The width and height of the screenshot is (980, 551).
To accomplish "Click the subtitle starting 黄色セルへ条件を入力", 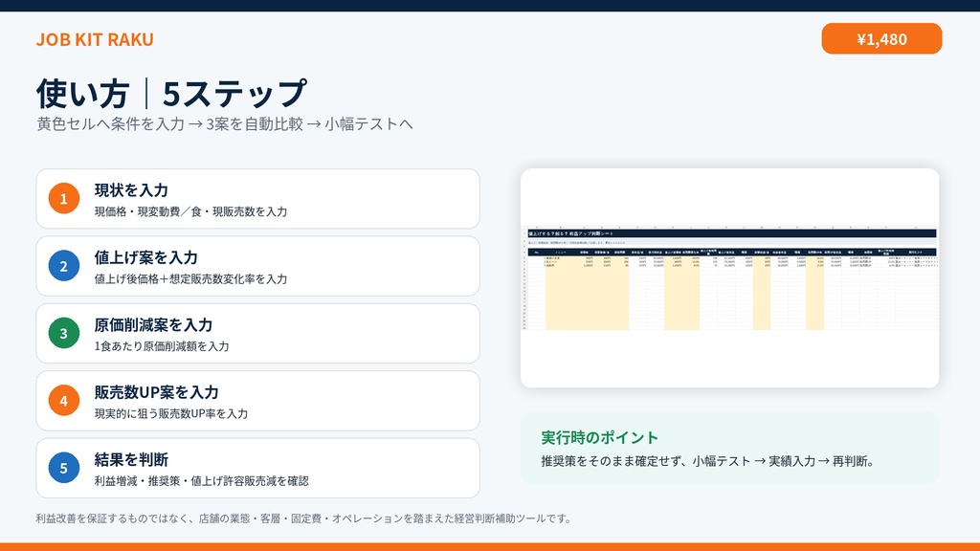I will tap(225, 123).
